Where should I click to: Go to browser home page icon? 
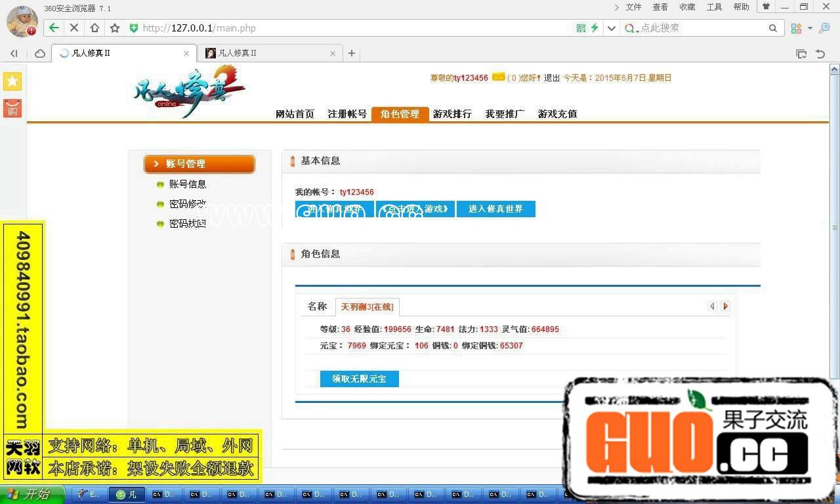point(94,28)
